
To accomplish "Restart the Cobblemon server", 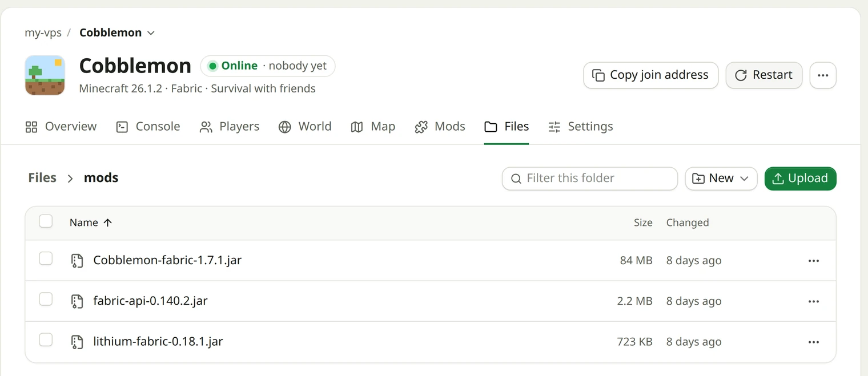I will pyautogui.click(x=763, y=75).
